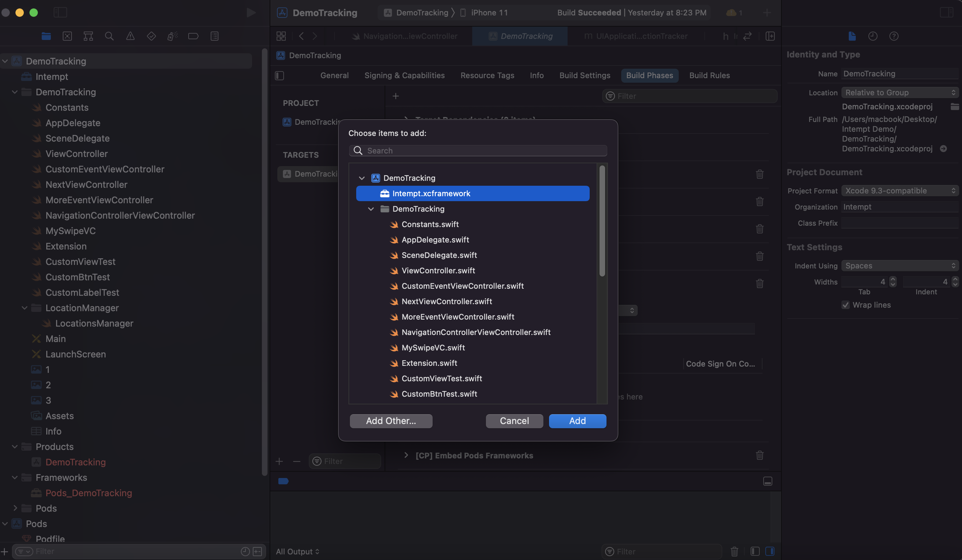
Task: Open the Build Settings tab
Action: pyautogui.click(x=584, y=76)
